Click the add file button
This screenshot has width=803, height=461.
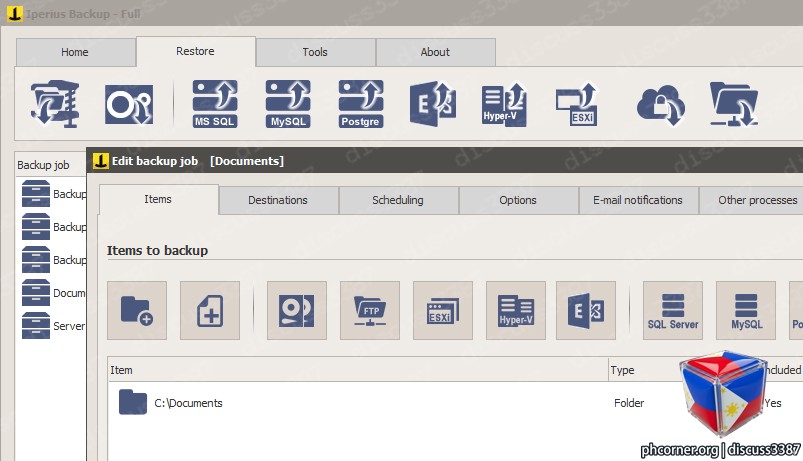pyautogui.click(x=210, y=310)
